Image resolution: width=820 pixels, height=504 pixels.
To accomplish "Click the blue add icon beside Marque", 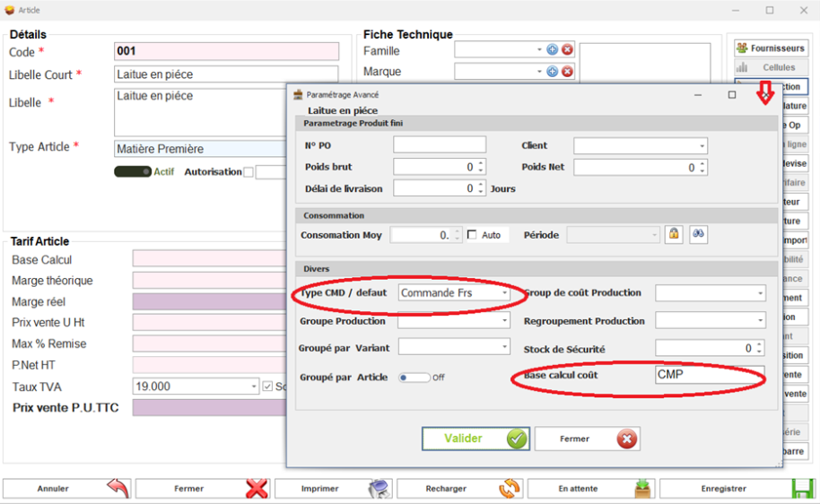I will pos(553,71).
